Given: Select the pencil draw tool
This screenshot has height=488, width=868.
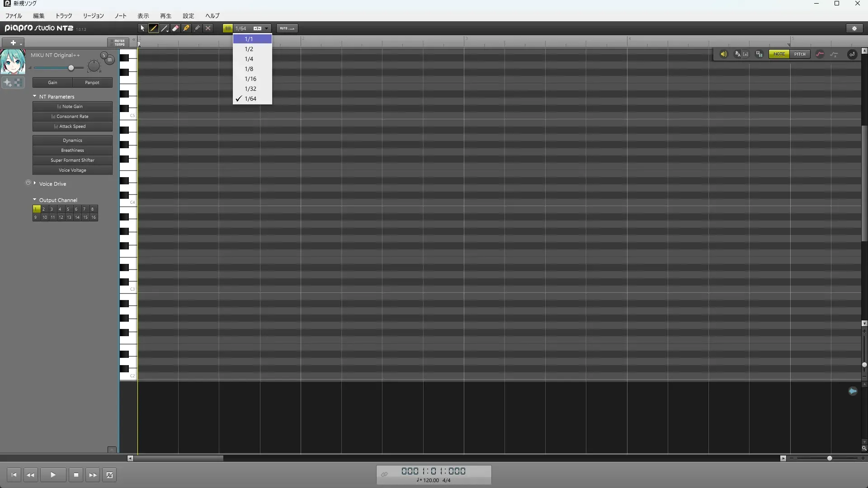Looking at the screenshot, I should (x=153, y=28).
